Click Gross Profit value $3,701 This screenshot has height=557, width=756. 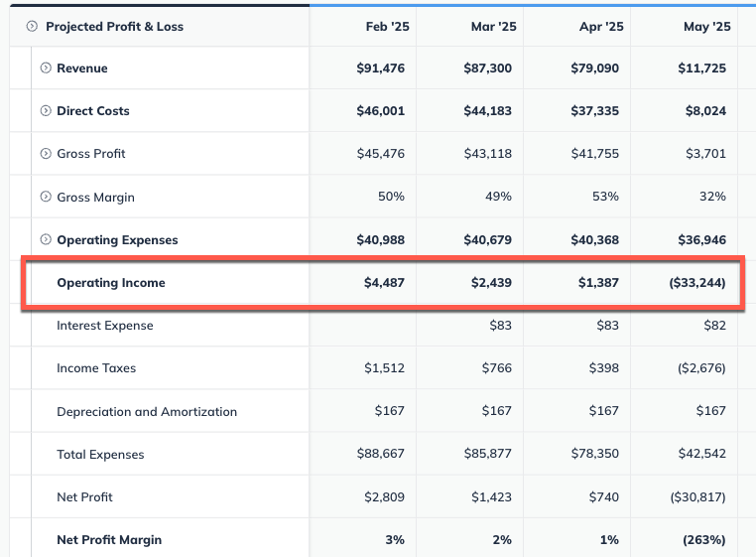705,154
